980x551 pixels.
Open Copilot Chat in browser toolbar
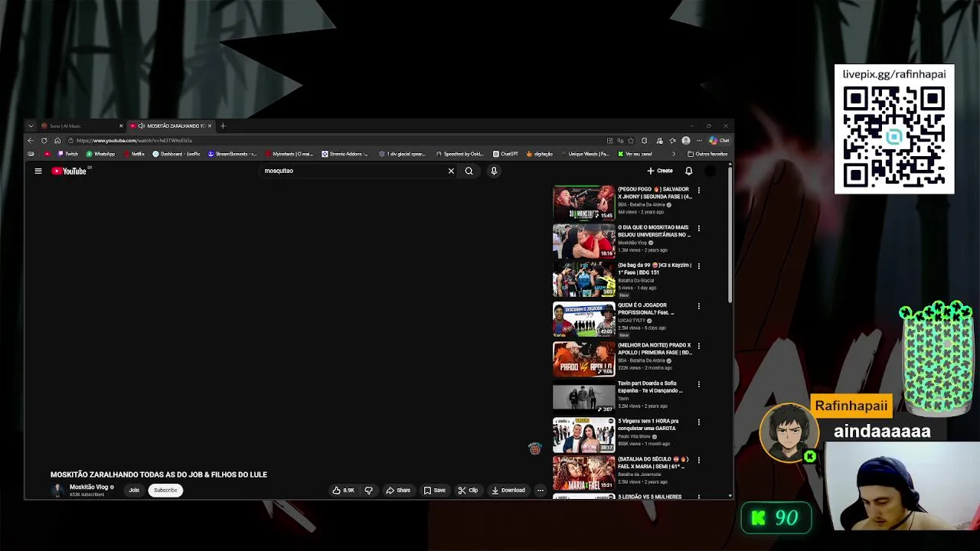pos(719,141)
